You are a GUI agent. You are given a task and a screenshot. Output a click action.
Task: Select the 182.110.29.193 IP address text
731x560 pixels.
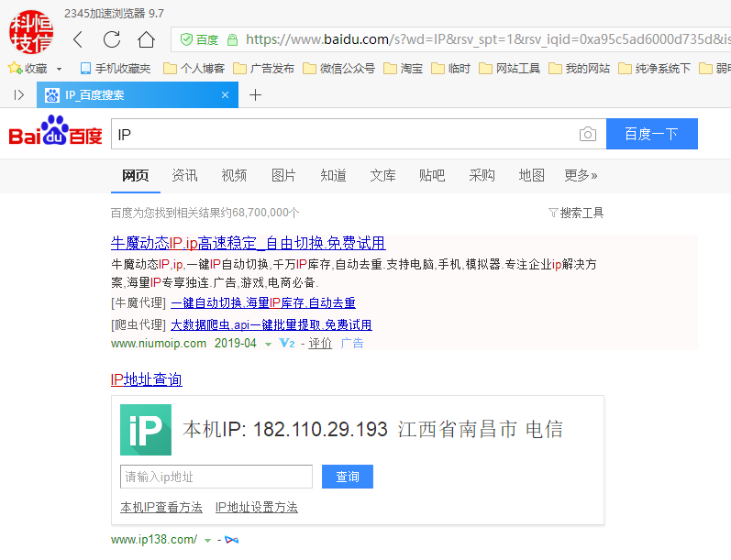coord(320,429)
